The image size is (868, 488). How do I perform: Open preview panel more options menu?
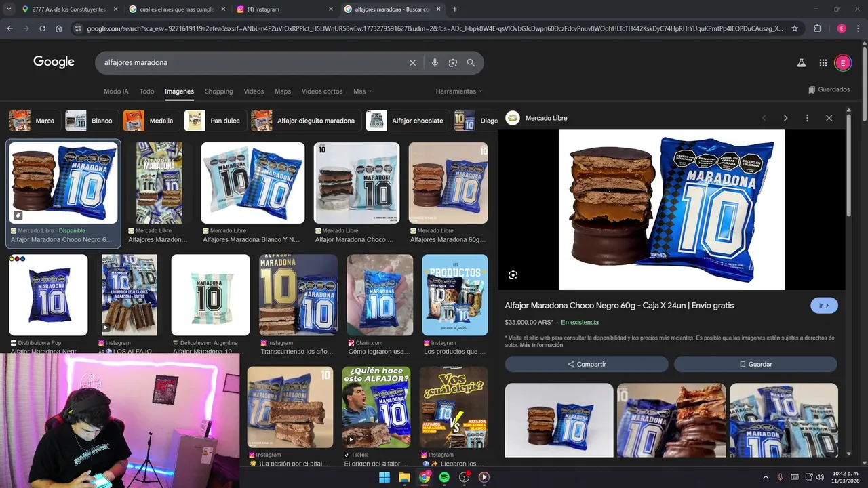pos(807,118)
